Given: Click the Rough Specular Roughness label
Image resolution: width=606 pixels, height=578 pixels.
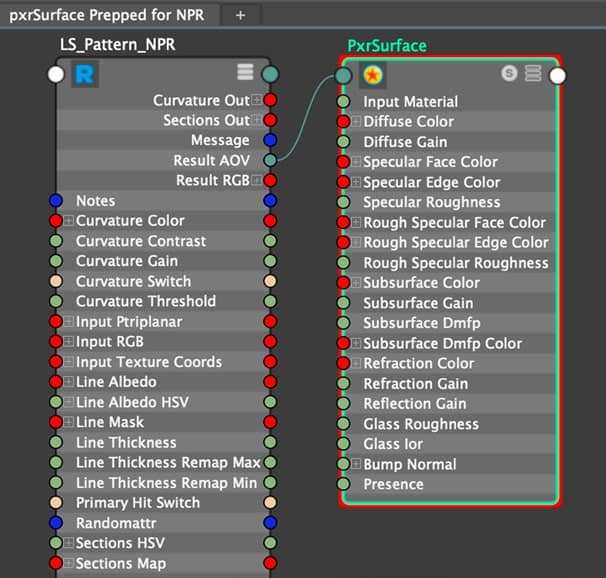Looking at the screenshot, I should click(x=456, y=263).
